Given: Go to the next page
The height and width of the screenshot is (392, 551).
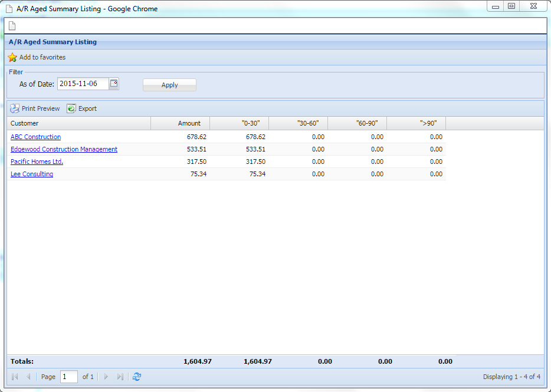Looking at the screenshot, I should tap(106, 377).
